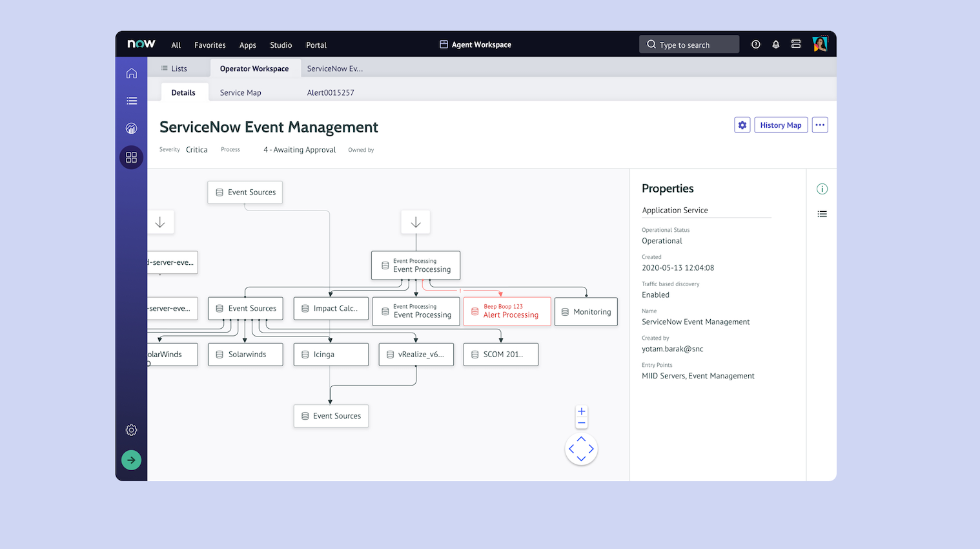
Task: Show the properties list panel icon
Action: pos(822,214)
